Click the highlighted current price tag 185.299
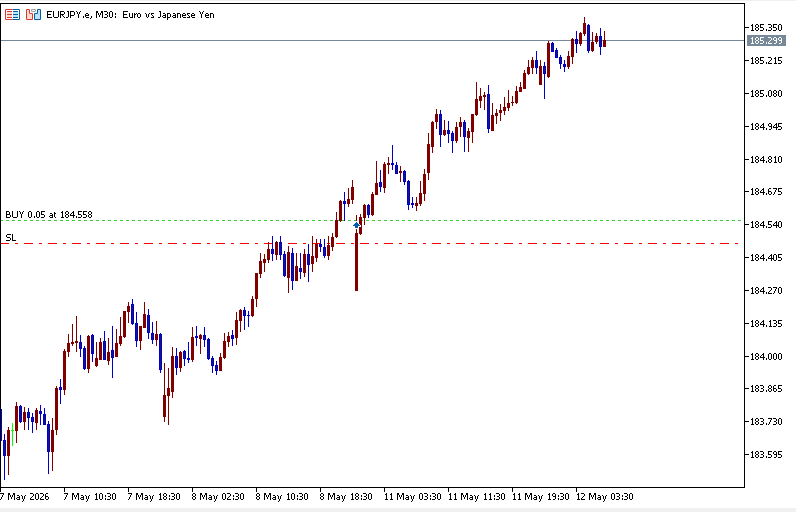796x512 pixels. [766, 41]
